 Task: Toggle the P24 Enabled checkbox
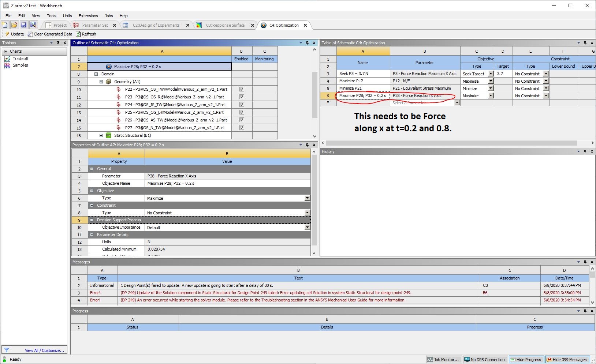[242, 105]
